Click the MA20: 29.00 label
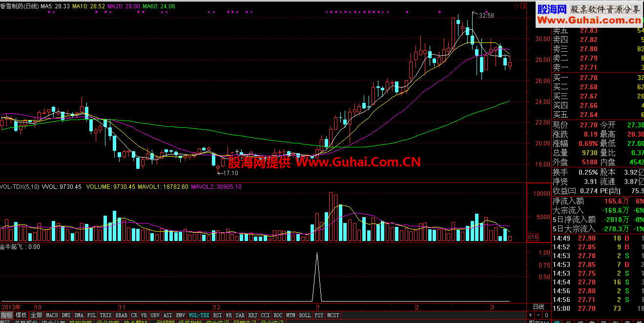The height and width of the screenshot is (323, 644). pos(124,6)
